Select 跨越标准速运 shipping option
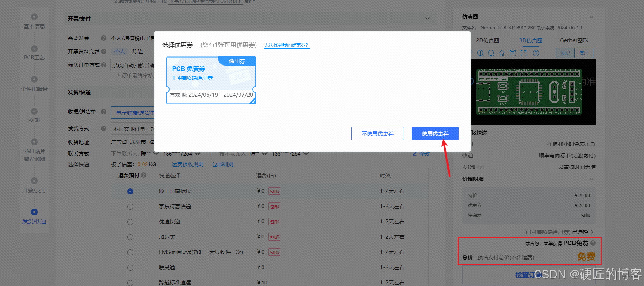644x286 pixels. (x=130, y=283)
